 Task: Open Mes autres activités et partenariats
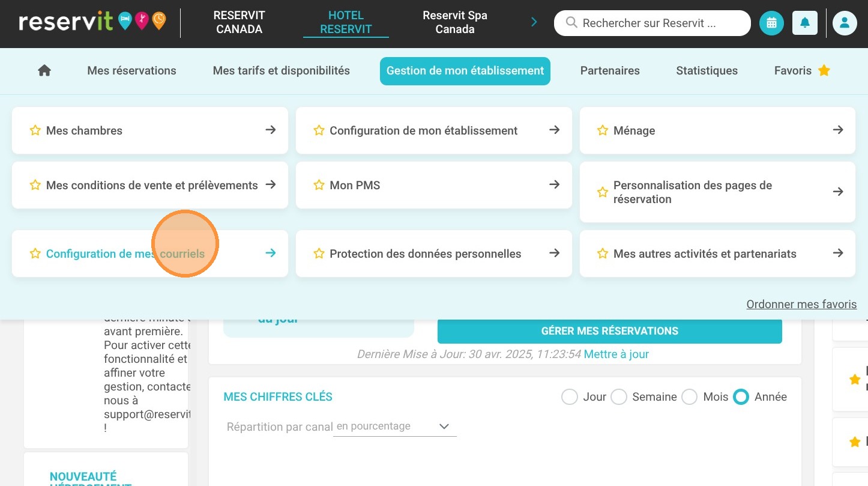click(717, 254)
